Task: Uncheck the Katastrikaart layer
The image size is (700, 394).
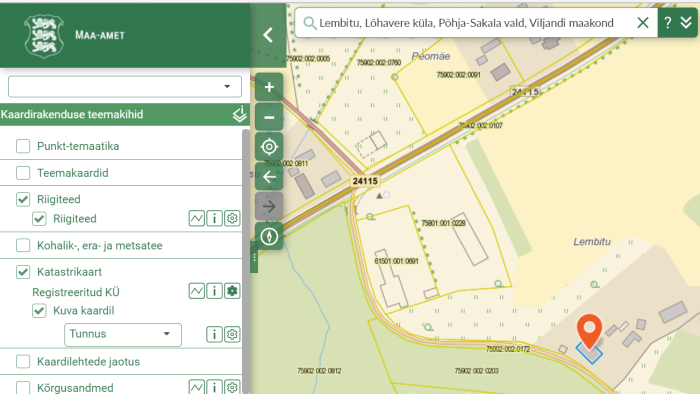Action: tap(23, 272)
